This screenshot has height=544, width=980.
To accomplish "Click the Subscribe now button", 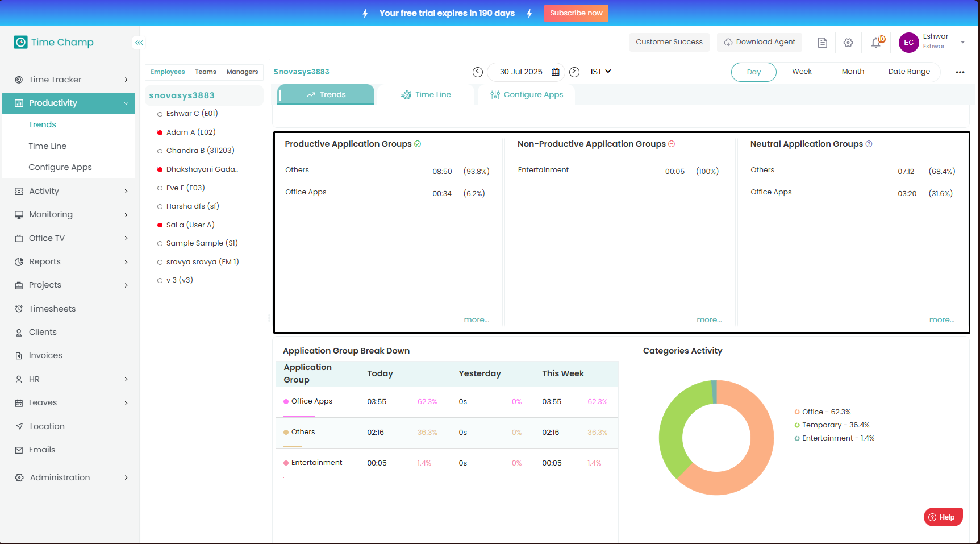I will point(576,13).
